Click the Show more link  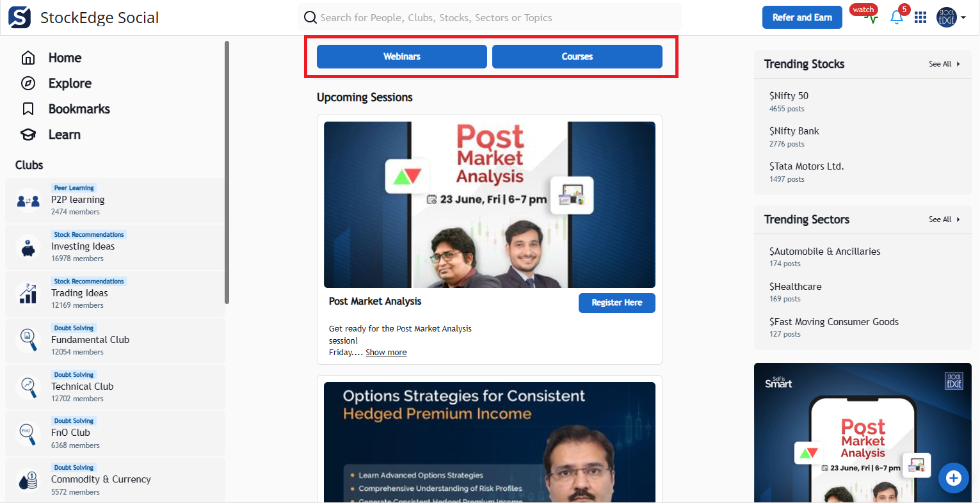pyautogui.click(x=386, y=353)
